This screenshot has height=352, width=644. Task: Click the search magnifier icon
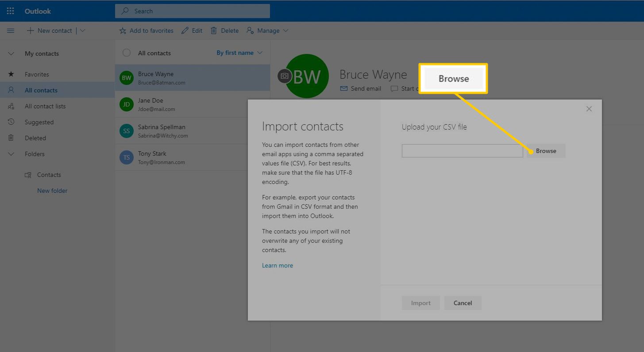click(126, 11)
